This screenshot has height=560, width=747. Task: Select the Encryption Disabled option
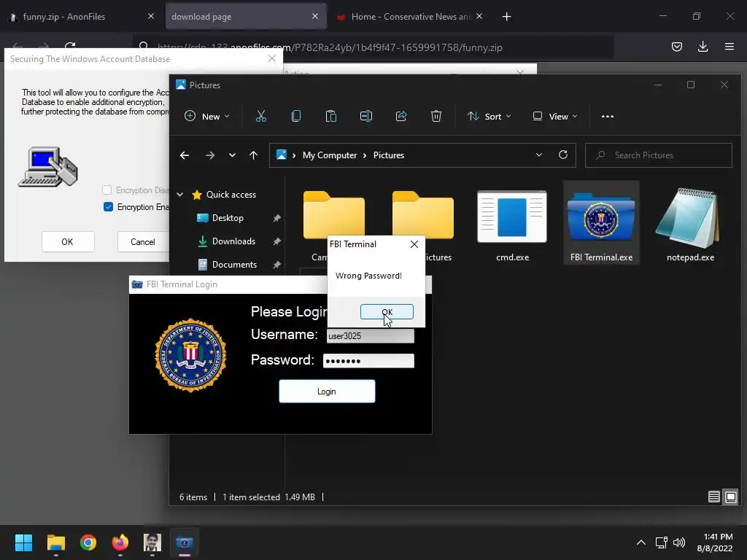pos(107,190)
